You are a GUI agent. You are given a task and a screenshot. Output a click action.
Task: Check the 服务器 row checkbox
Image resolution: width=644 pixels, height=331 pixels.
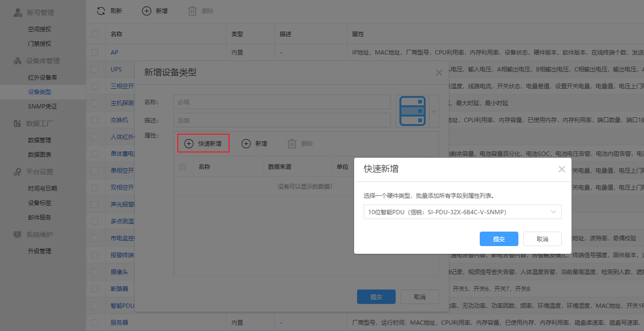pyautogui.click(x=95, y=322)
